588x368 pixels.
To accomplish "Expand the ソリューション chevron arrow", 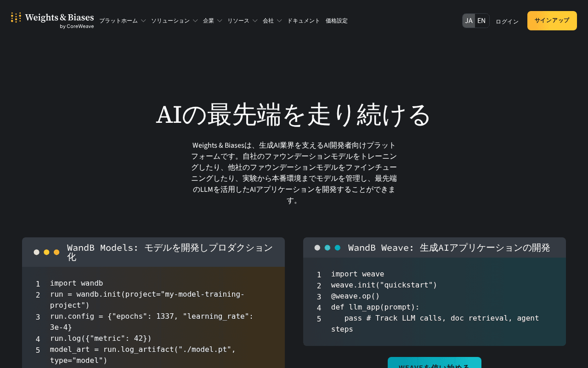I will 195,21.
